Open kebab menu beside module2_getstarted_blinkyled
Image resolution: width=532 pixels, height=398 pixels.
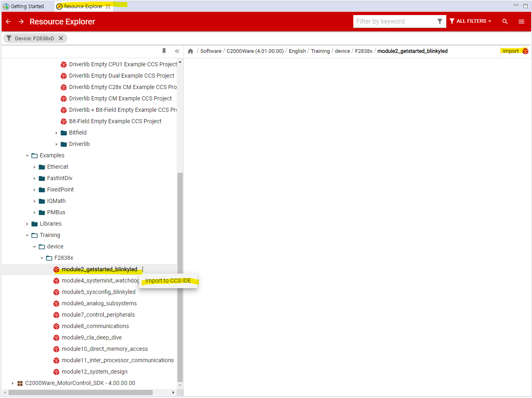point(143,269)
